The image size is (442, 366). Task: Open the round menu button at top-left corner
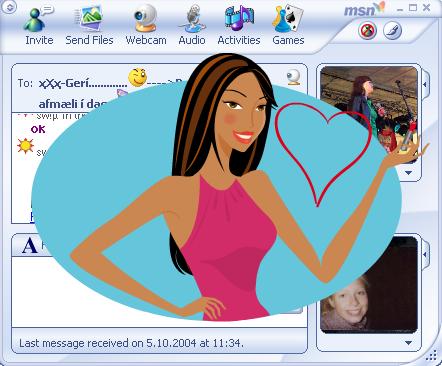coord(9,7)
